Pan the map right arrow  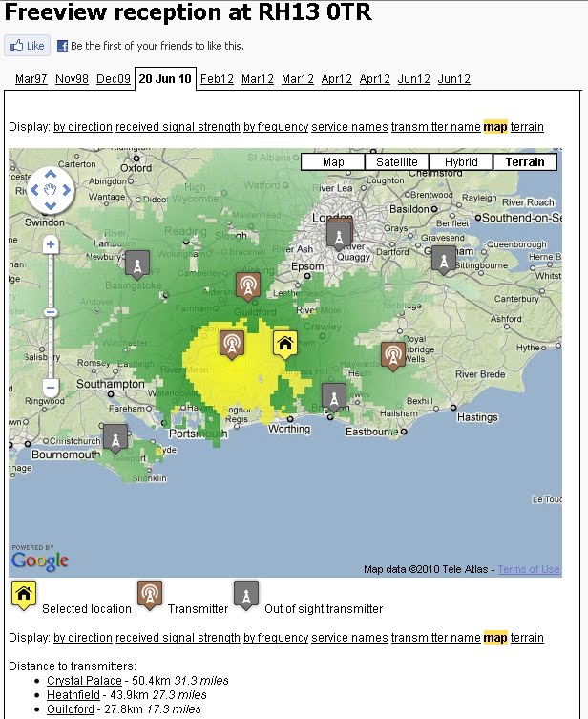click(x=67, y=189)
